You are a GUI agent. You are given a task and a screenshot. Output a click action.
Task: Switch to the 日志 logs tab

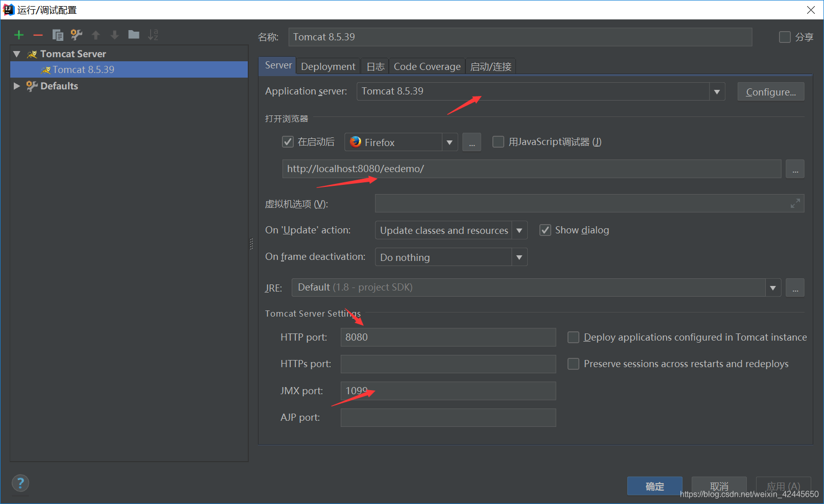pyautogui.click(x=375, y=66)
